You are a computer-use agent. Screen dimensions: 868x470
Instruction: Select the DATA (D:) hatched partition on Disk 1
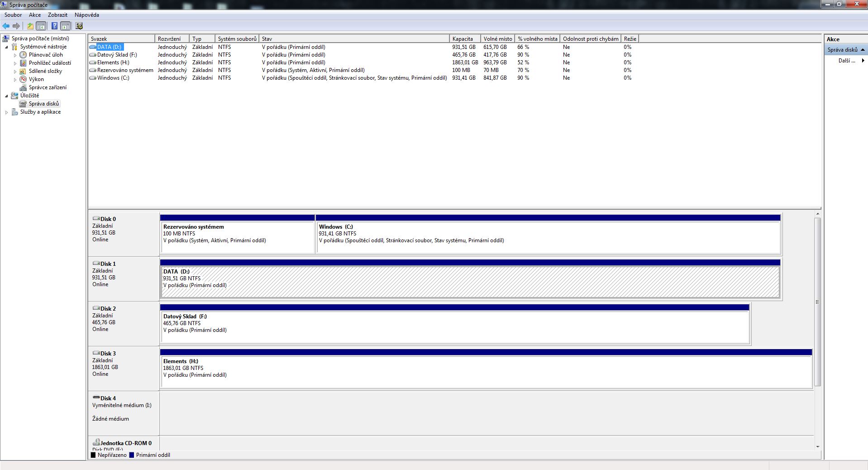coord(470,279)
